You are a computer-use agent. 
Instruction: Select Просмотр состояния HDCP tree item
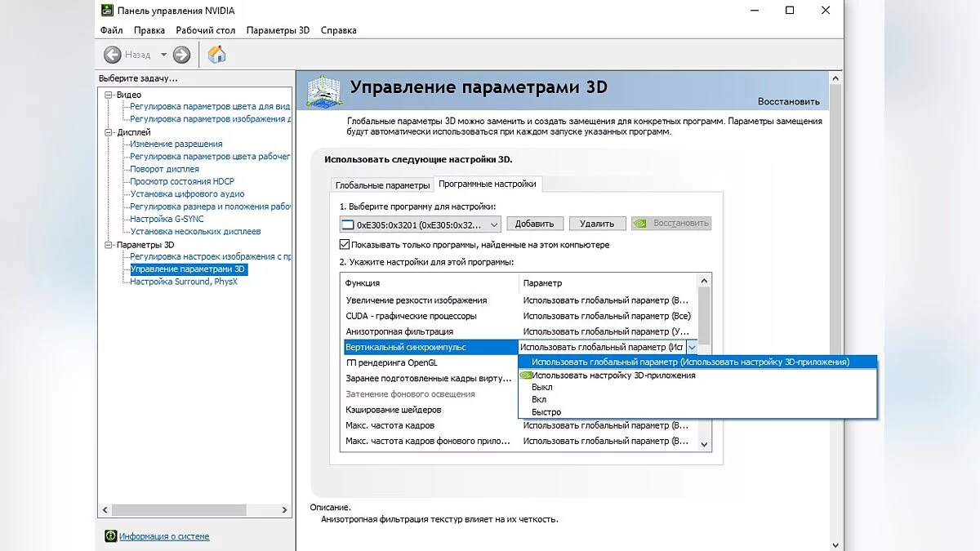coord(182,181)
